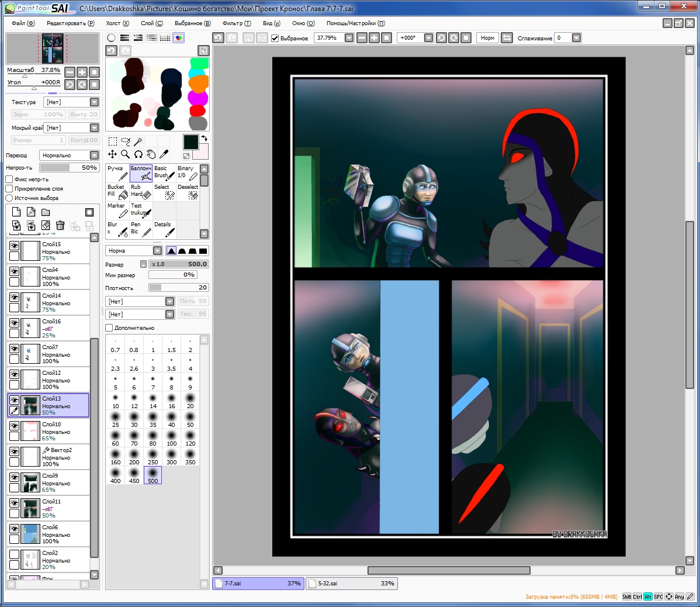Hide layer Слой15 using its eye icon

[14, 246]
